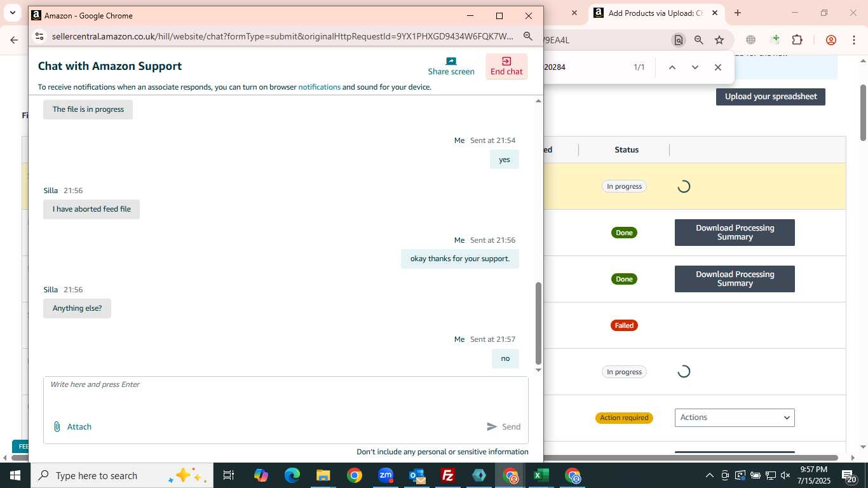The height and width of the screenshot is (488, 868).
Task: Click the Action required status badge
Action: tap(624, 417)
